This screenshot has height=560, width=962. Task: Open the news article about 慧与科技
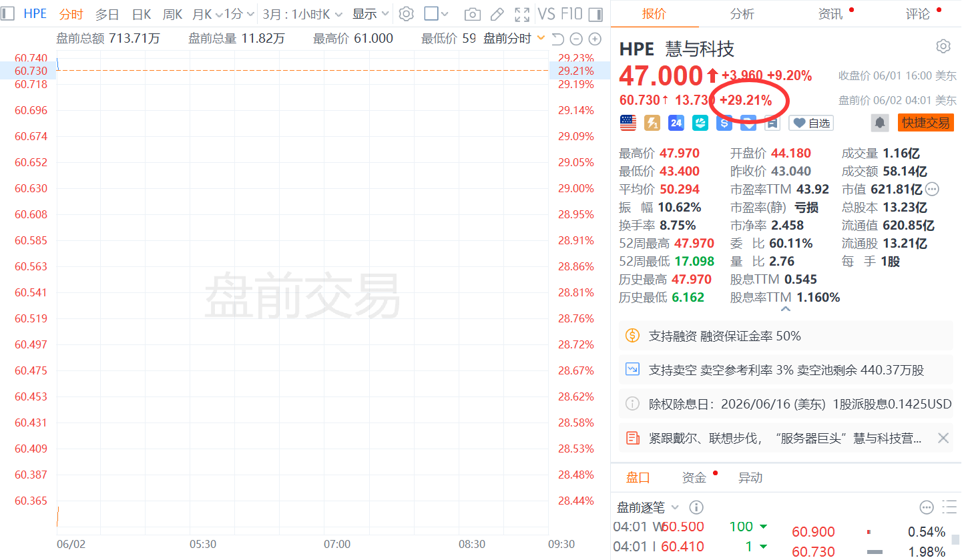click(785, 439)
